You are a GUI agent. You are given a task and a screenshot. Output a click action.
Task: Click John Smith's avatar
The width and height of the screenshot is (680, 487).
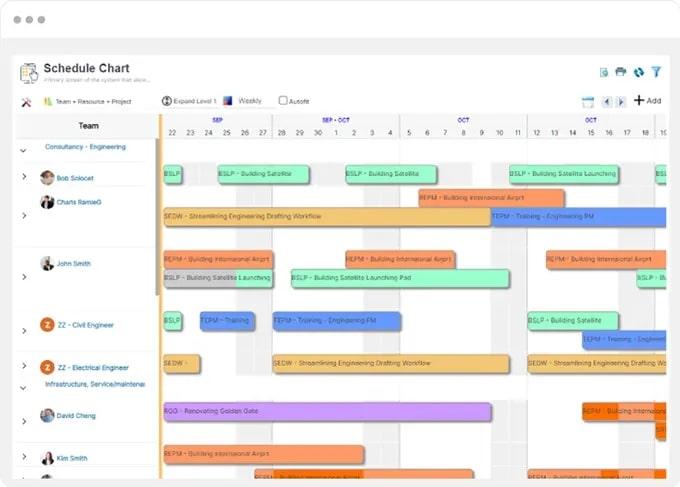click(x=47, y=263)
